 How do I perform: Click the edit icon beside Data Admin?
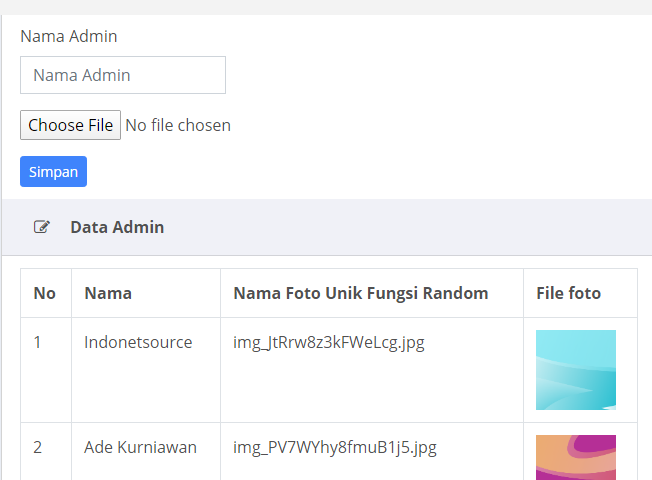pyautogui.click(x=42, y=227)
